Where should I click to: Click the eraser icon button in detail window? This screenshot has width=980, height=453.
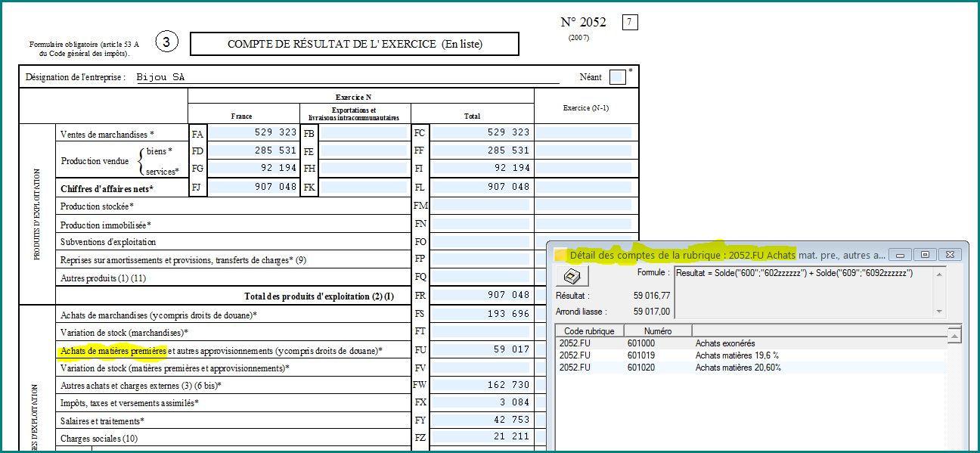(x=572, y=277)
